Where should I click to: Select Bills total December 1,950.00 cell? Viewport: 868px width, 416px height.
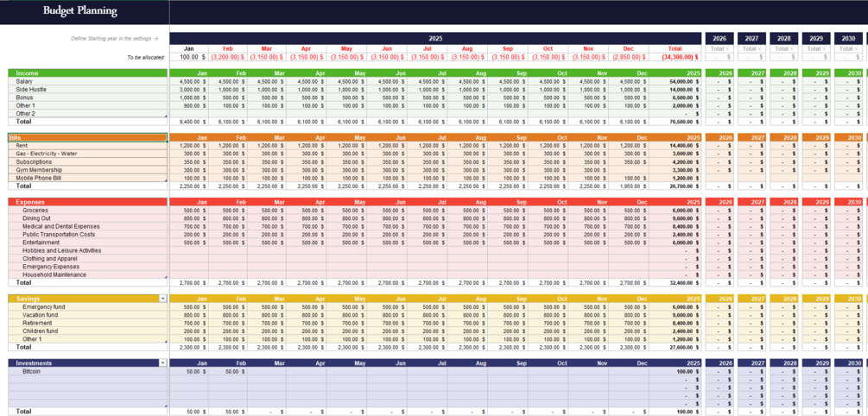click(x=629, y=186)
